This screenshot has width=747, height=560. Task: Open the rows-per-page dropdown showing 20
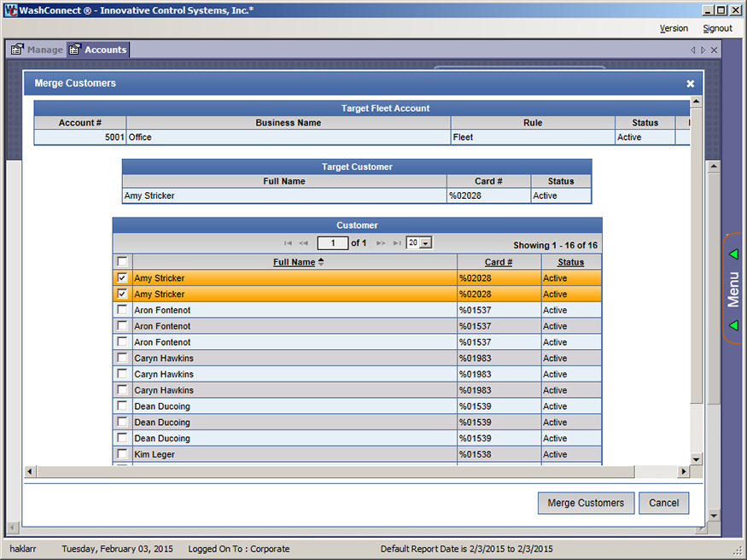(426, 243)
